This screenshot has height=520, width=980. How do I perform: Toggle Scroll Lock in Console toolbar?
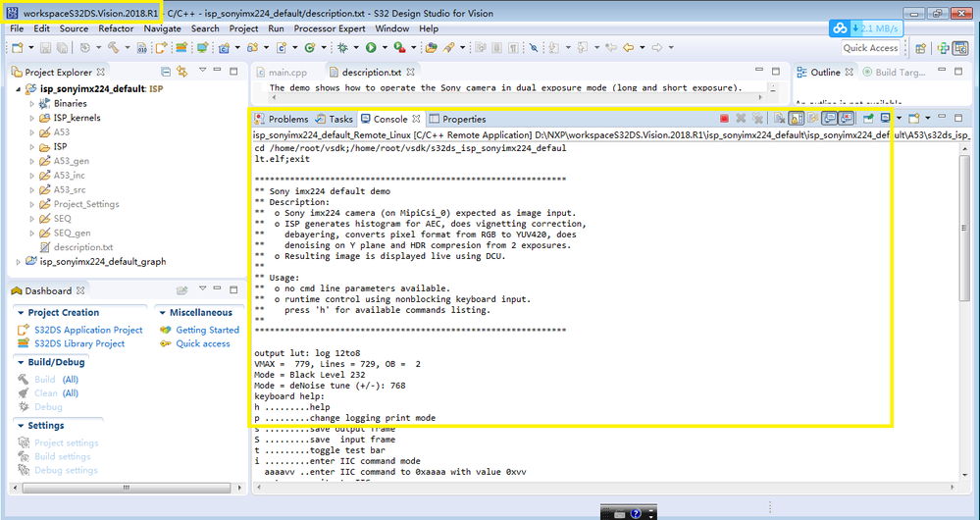796,118
